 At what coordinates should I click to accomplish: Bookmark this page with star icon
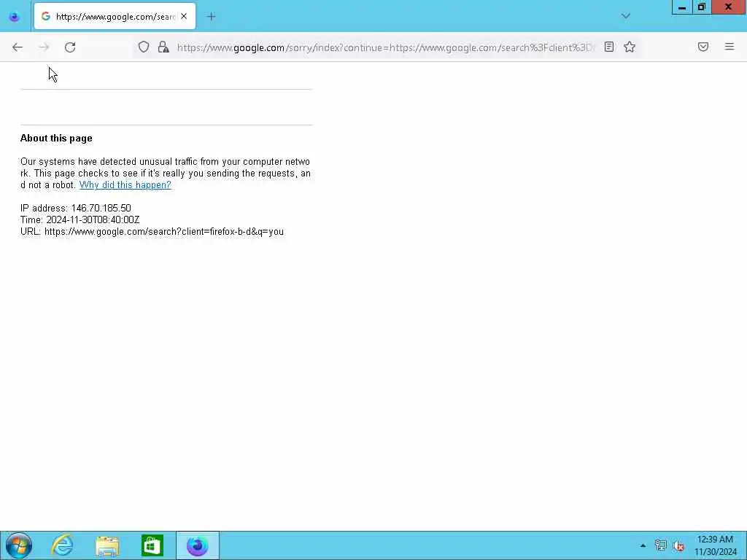pyautogui.click(x=630, y=47)
